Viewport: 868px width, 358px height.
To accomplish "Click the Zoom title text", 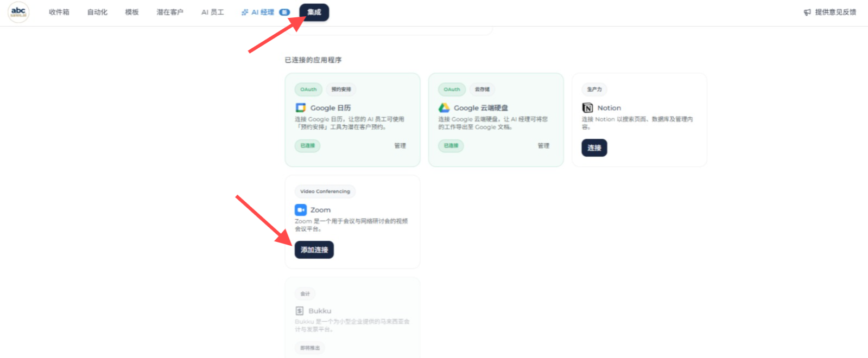I will coord(320,210).
